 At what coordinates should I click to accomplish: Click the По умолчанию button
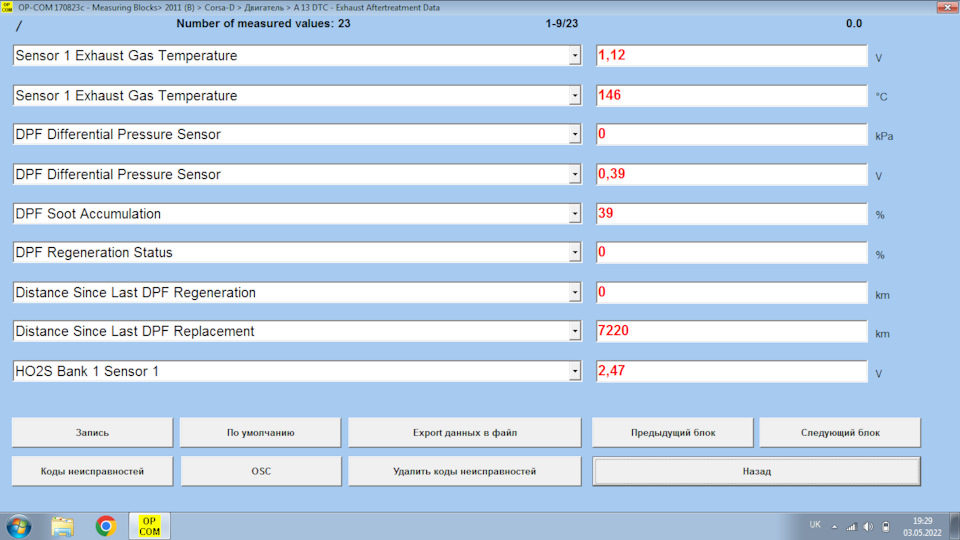pyautogui.click(x=260, y=432)
